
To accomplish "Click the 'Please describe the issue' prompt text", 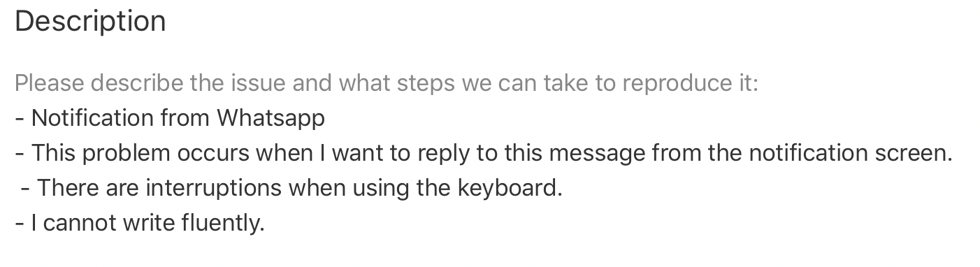I will pos(386,83).
